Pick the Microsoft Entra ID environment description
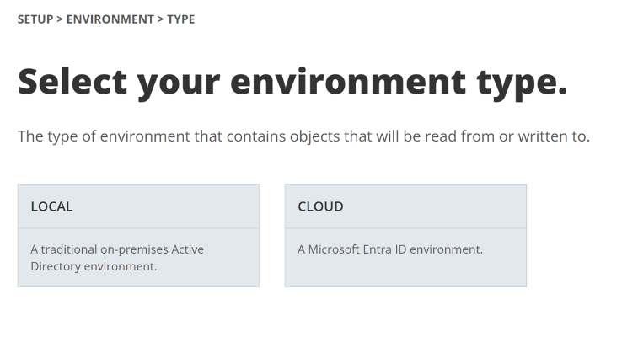Image resolution: width=638 pixels, height=364 pixels. [x=389, y=249]
